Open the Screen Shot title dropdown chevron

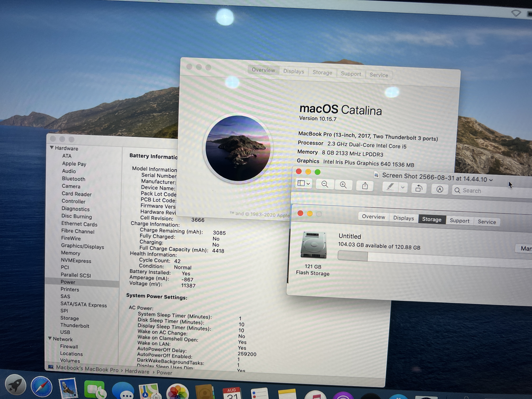[x=491, y=180]
